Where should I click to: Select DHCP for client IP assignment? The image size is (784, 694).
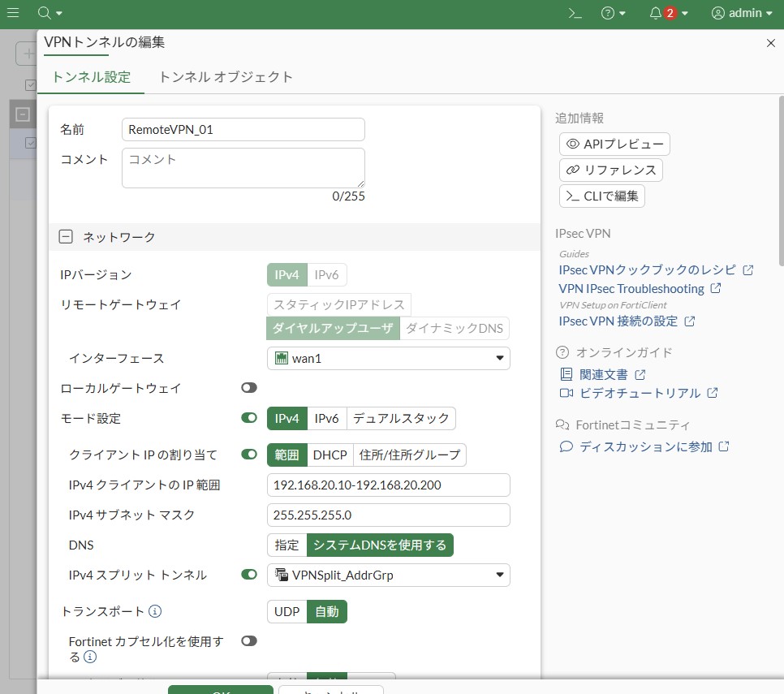330,455
